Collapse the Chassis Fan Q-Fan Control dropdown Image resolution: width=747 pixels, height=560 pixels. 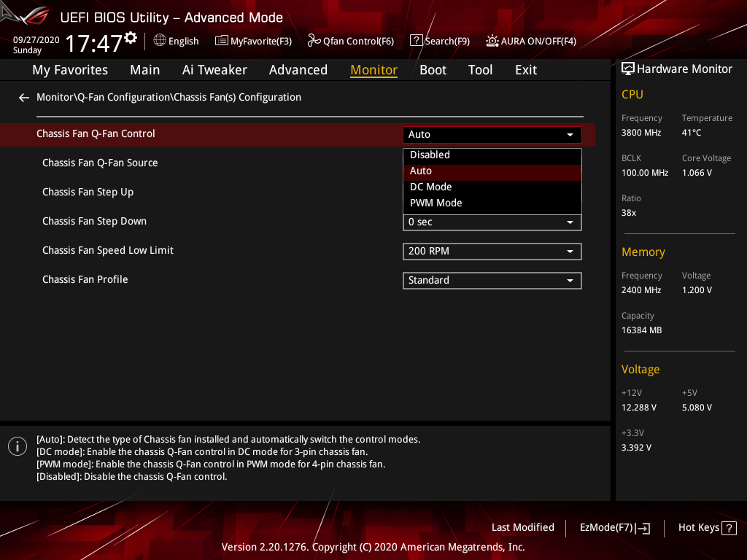[x=492, y=135]
